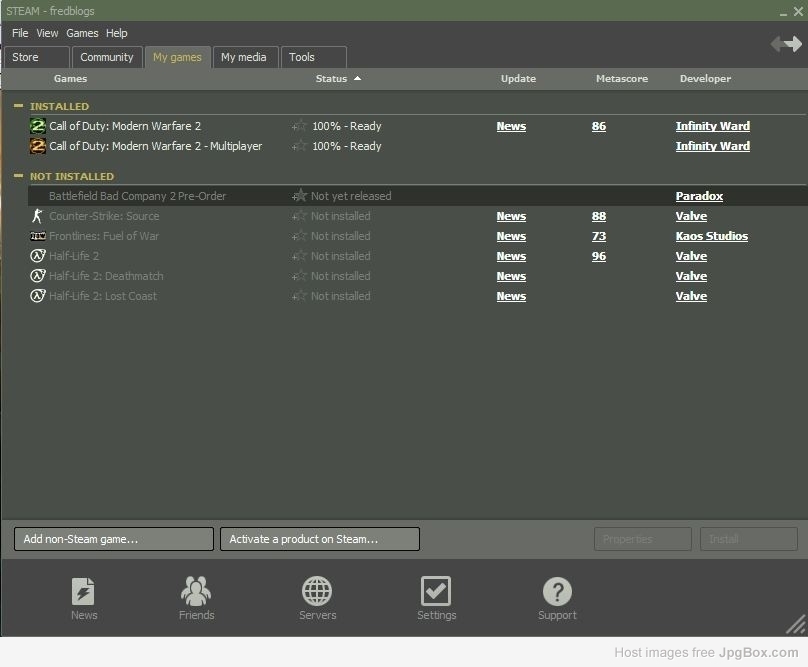Click the Modern Warfare 2 Multiplayer icon
Screen dimensions: 808x667
(38, 146)
